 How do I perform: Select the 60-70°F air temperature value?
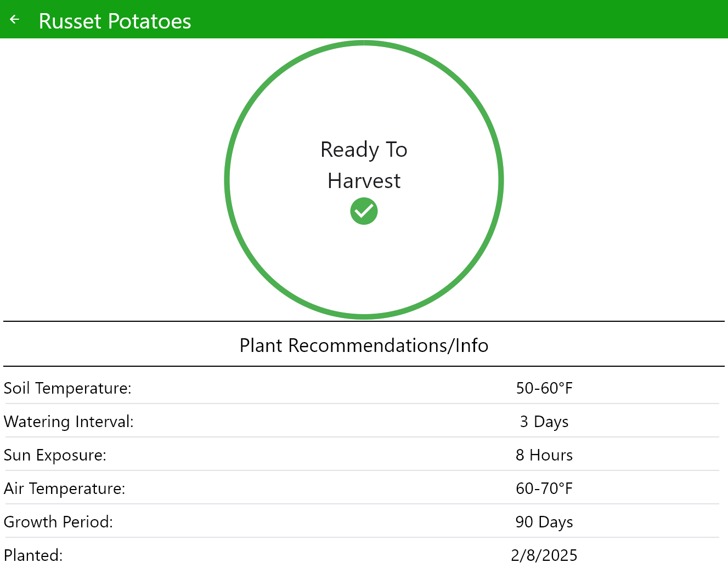[544, 488]
